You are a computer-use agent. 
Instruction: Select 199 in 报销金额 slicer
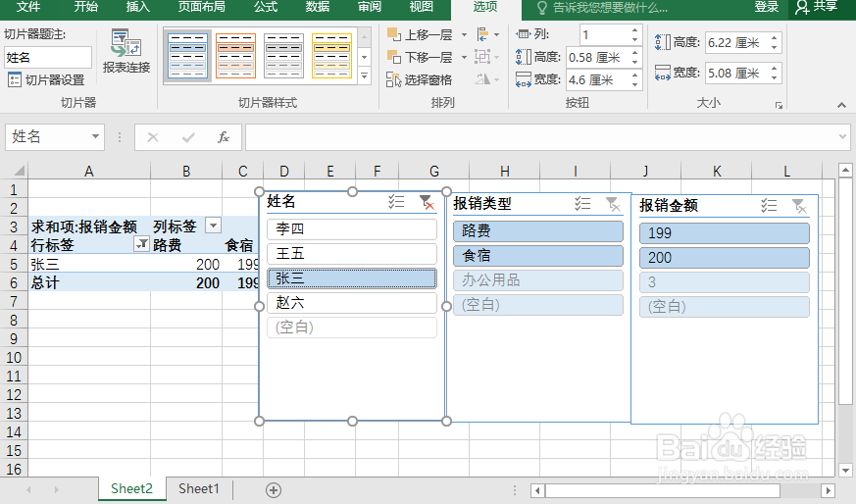pyautogui.click(x=725, y=233)
